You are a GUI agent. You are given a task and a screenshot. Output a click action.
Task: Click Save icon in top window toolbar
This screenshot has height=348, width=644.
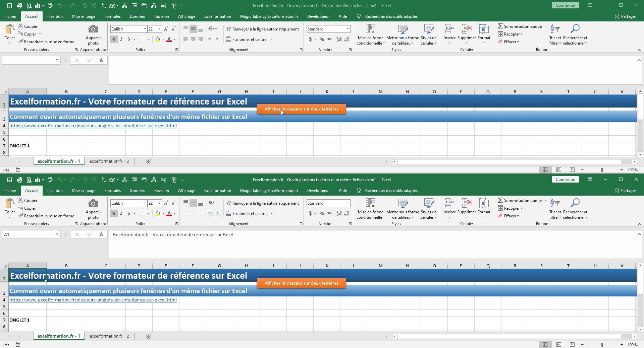(10, 6)
